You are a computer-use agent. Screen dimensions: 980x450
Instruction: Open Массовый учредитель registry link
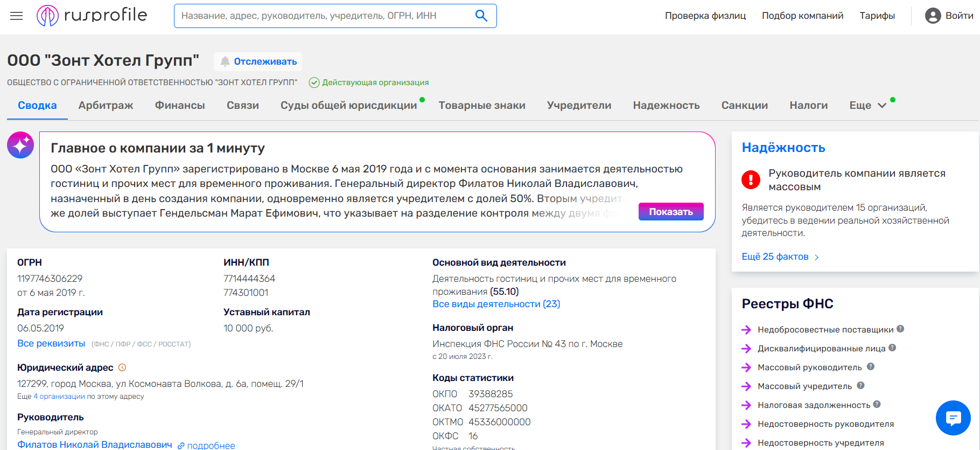coord(804,386)
